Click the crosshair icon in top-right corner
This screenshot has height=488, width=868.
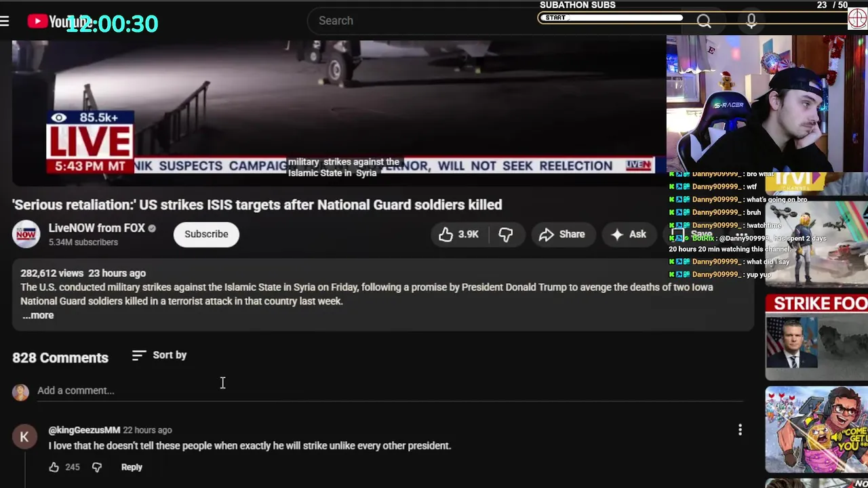click(x=858, y=18)
